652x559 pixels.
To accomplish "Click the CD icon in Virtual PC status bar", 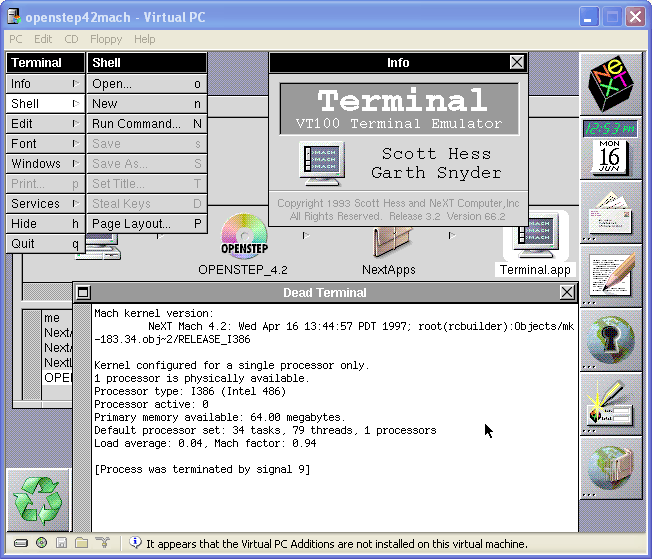I will click(x=41, y=543).
